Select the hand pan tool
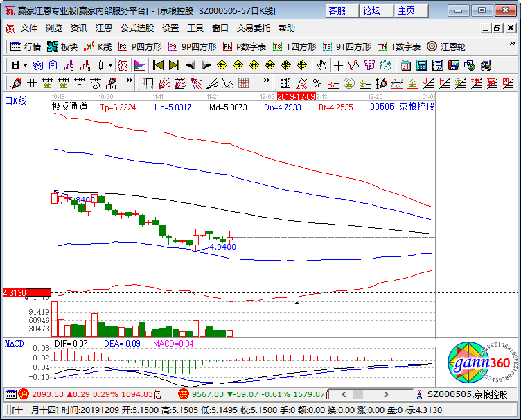521x420 pixels. coord(321,65)
